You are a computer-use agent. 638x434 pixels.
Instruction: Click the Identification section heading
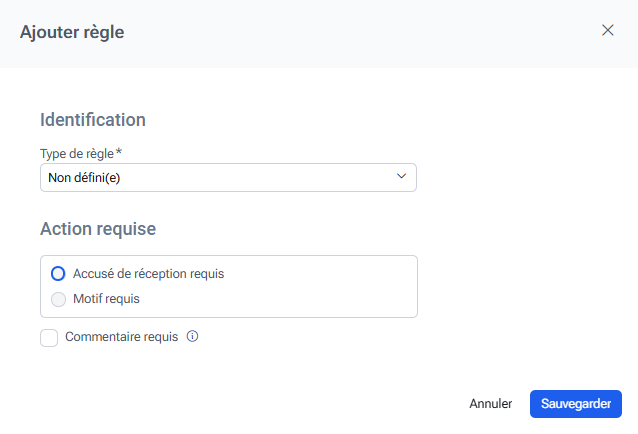pyautogui.click(x=93, y=120)
